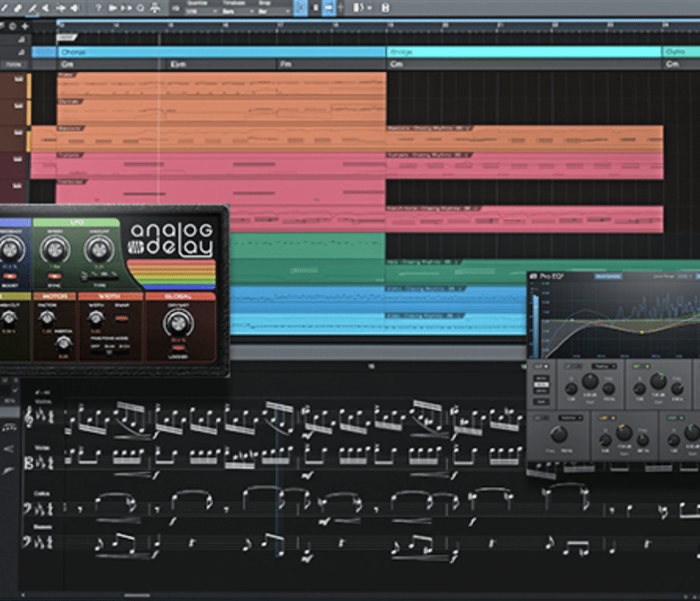The height and width of the screenshot is (601, 700).
Task: Adjust Analog Delay LFO Speed knob
Action: 55,249
